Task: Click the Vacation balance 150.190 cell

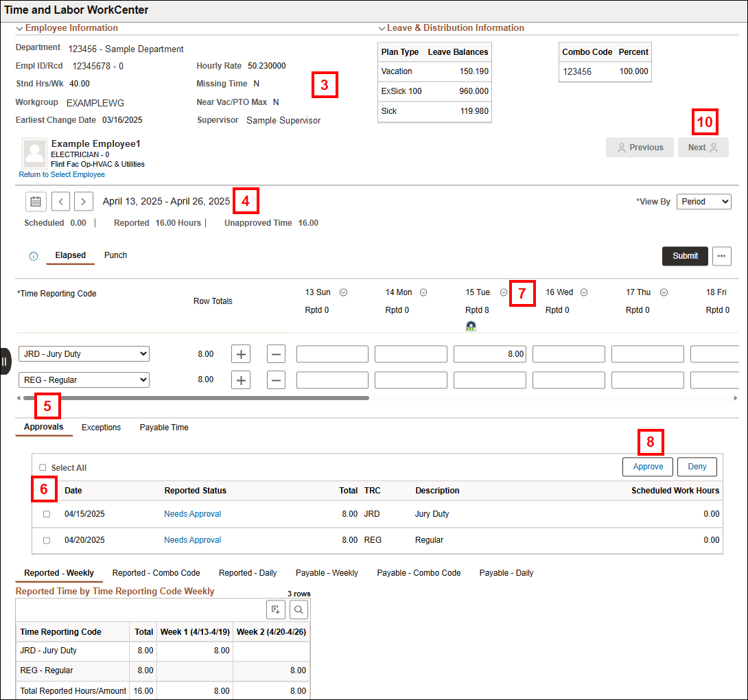Action: pyautogui.click(x=474, y=71)
